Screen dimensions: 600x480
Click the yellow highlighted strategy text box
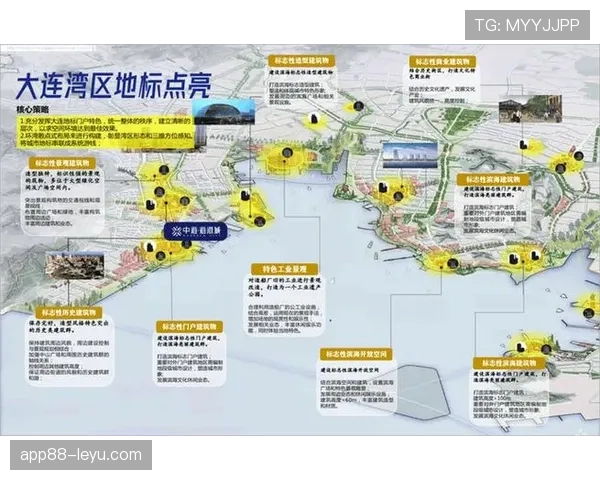tap(106, 132)
